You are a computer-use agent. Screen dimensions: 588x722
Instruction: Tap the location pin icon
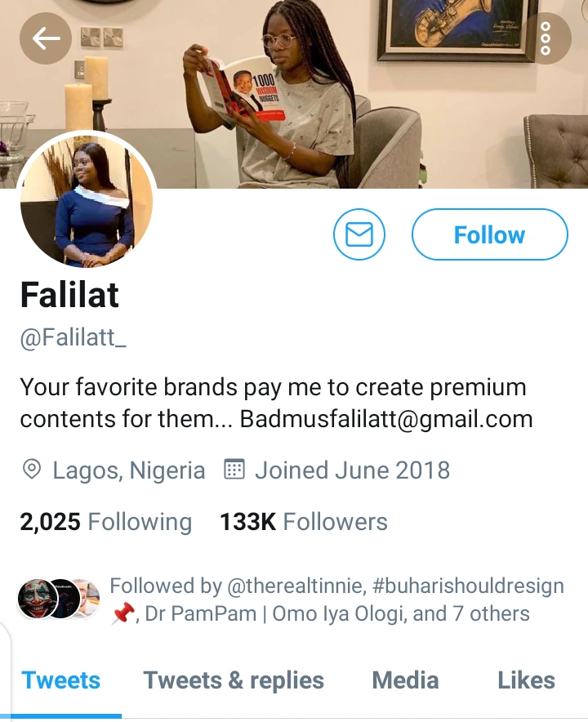tap(32, 470)
